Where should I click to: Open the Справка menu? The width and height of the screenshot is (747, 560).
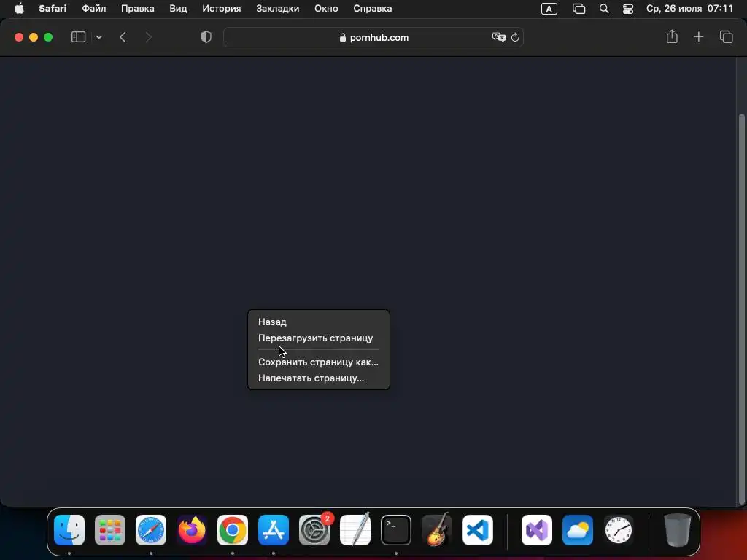point(373,9)
